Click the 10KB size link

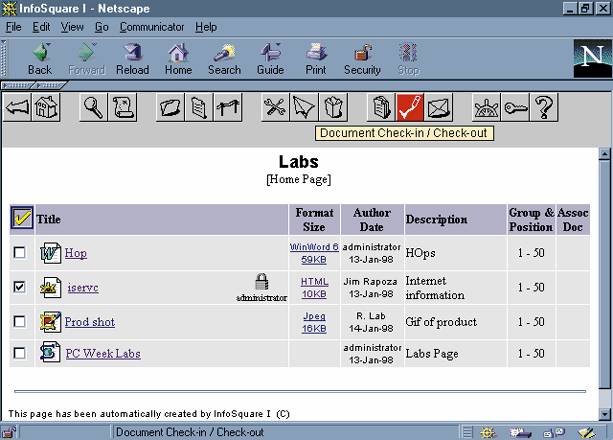click(314, 294)
